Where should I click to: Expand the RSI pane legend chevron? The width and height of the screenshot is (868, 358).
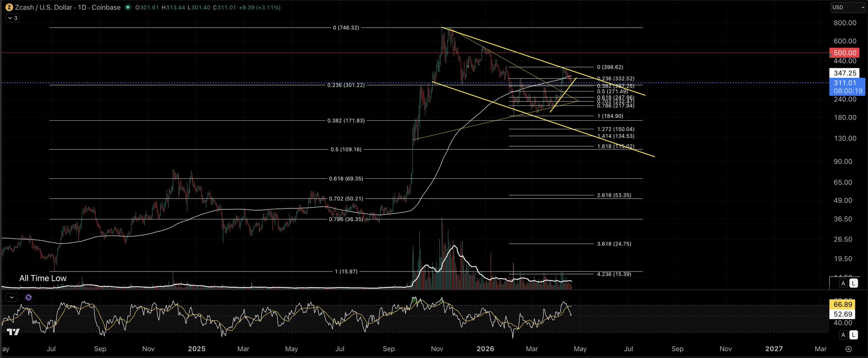click(x=12, y=297)
